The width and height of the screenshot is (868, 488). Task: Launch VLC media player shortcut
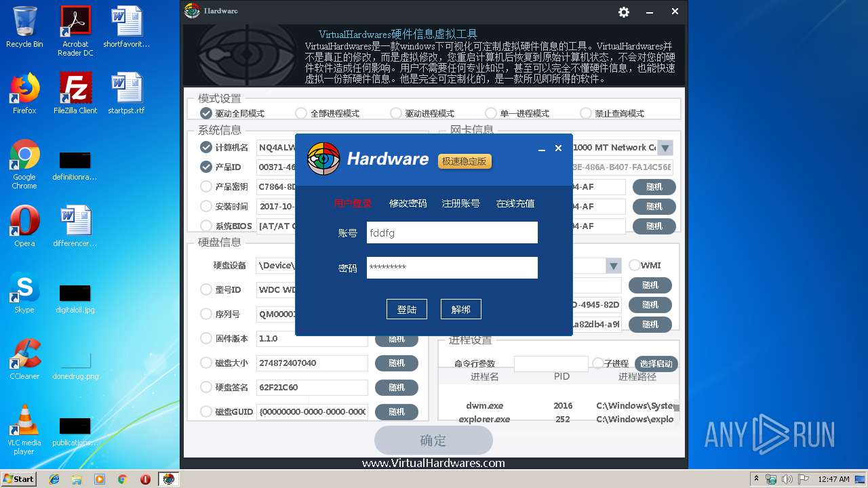(x=24, y=430)
